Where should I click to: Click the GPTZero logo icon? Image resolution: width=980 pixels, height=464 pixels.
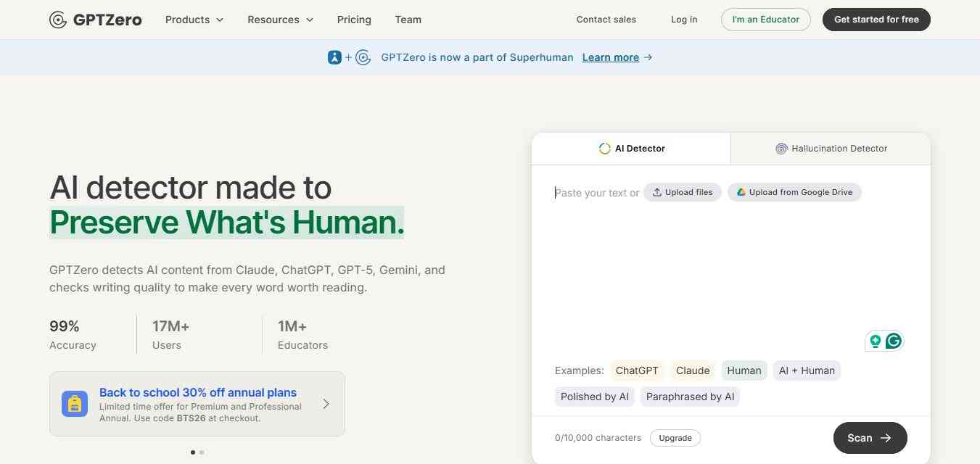pos(58,20)
